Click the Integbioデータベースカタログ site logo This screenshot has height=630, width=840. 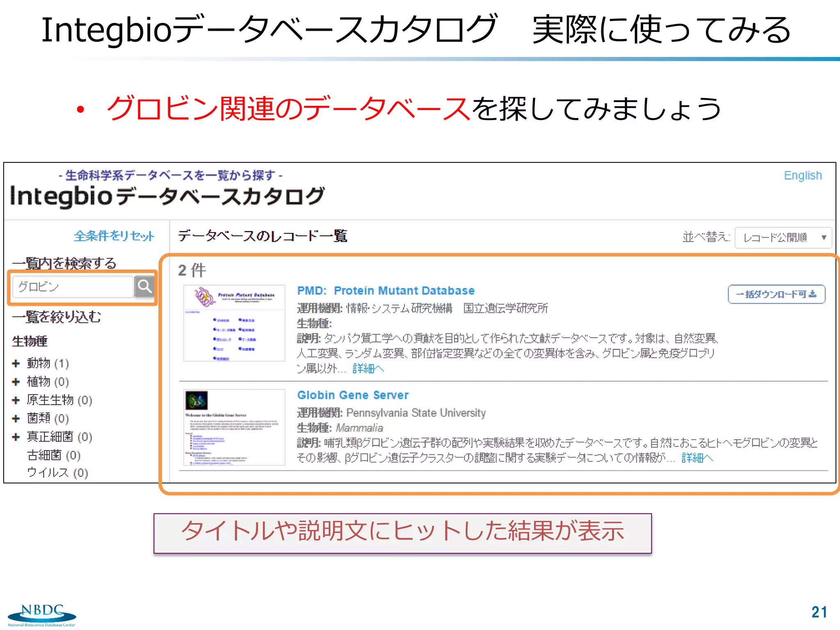[167, 196]
